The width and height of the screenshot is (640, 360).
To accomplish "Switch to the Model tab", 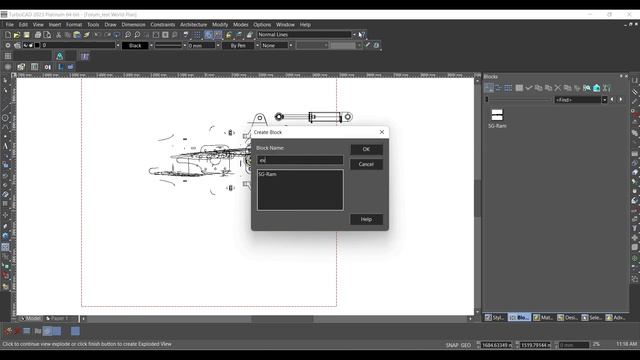I will coord(30,318).
